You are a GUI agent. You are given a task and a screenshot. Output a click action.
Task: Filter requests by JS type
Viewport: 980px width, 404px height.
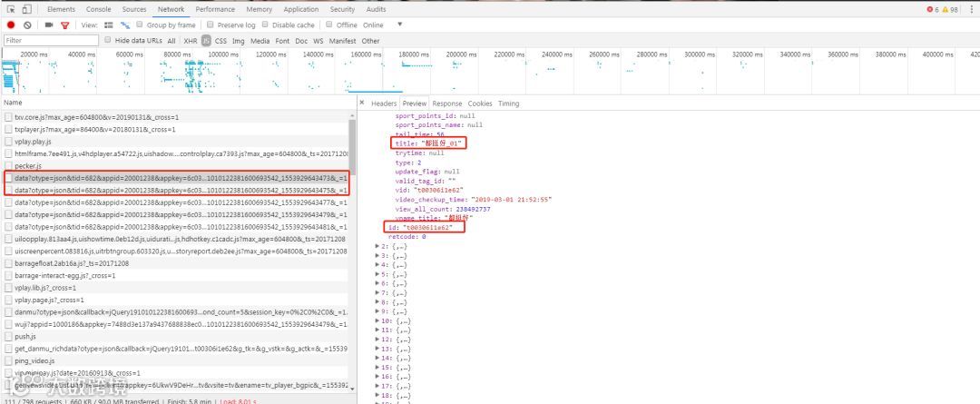tap(206, 41)
